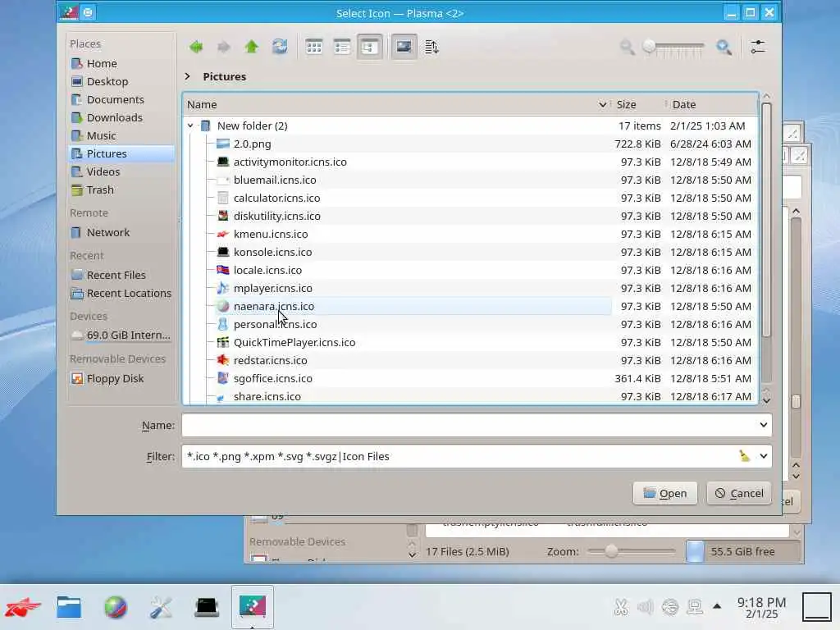Image resolution: width=840 pixels, height=630 pixels.
Task: Open Home in Places panel
Action: (121, 63)
